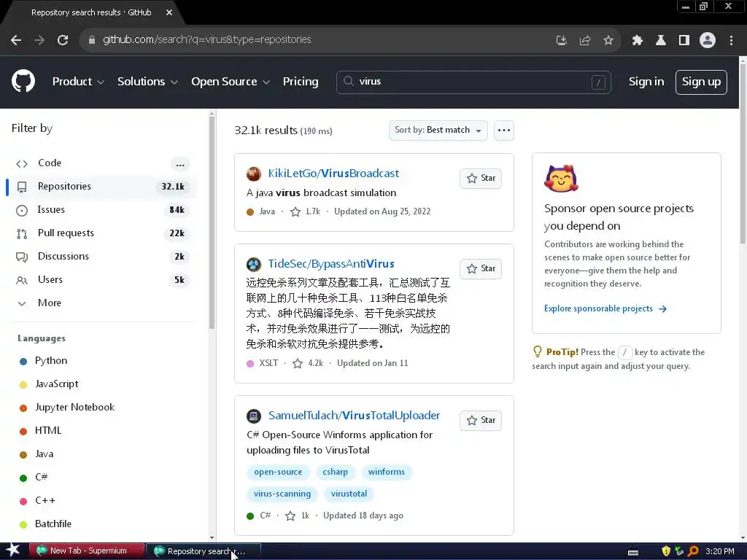The width and height of the screenshot is (747, 560).
Task: Click the site lock icon in address bar
Action: (x=92, y=40)
